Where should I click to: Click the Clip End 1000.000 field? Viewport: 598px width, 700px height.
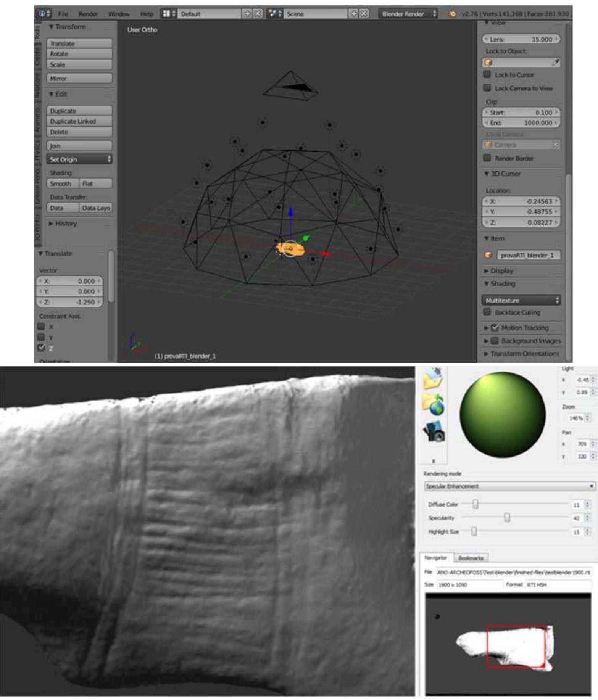[521, 122]
